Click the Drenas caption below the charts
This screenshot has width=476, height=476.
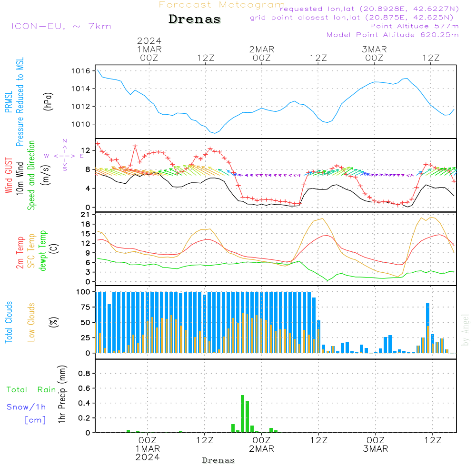tap(218, 460)
